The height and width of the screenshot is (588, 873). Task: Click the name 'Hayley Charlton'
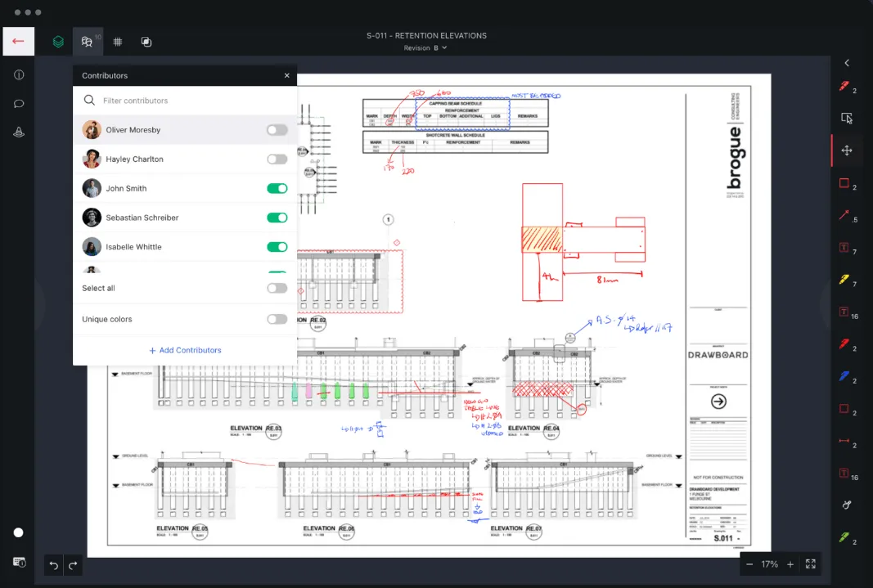tap(135, 159)
